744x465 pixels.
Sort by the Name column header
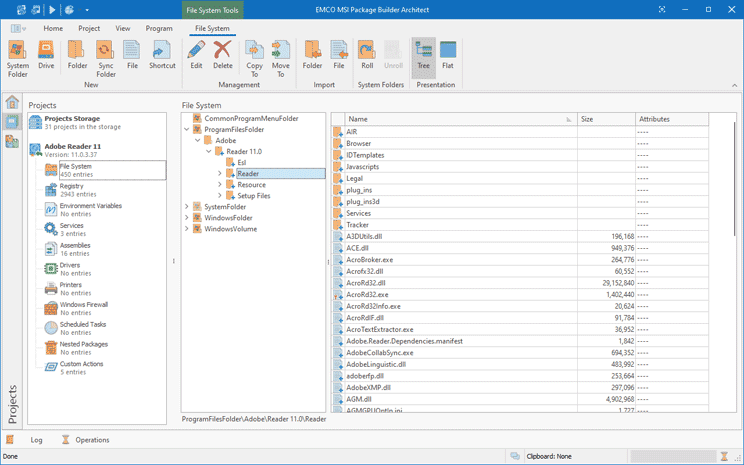[460, 119]
